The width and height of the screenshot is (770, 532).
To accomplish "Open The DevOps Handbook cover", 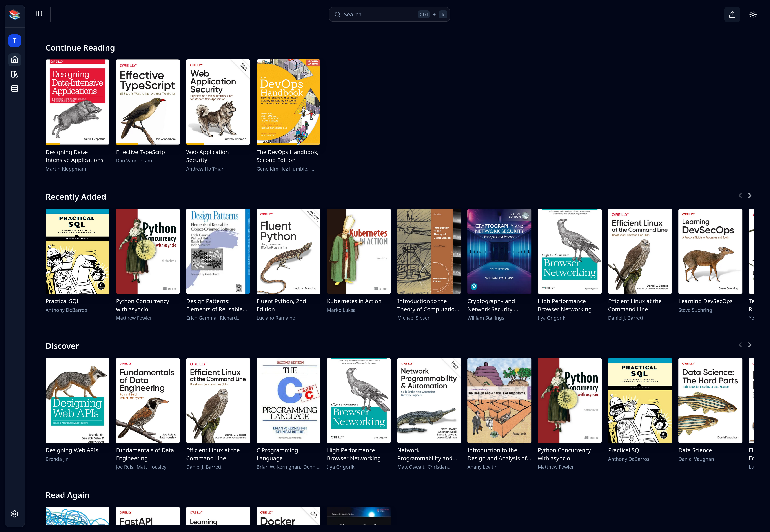I will 288,102.
